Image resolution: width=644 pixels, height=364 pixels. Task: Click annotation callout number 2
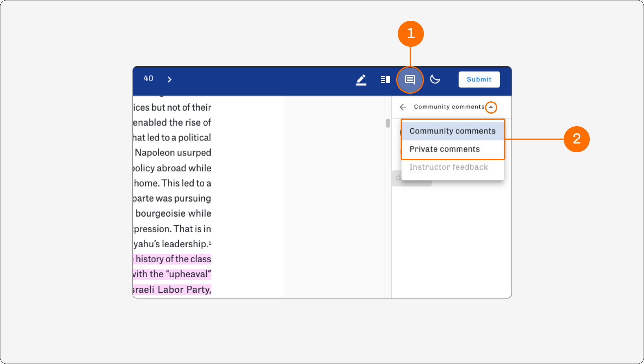pos(577,139)
